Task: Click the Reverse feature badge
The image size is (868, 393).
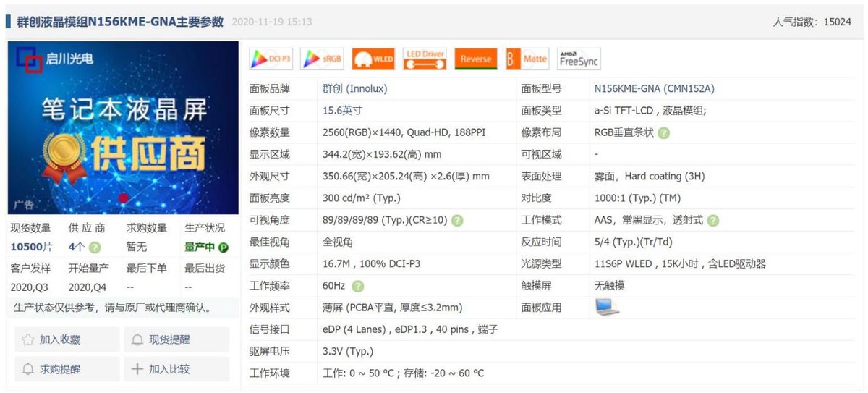Action: coord(476,59)
